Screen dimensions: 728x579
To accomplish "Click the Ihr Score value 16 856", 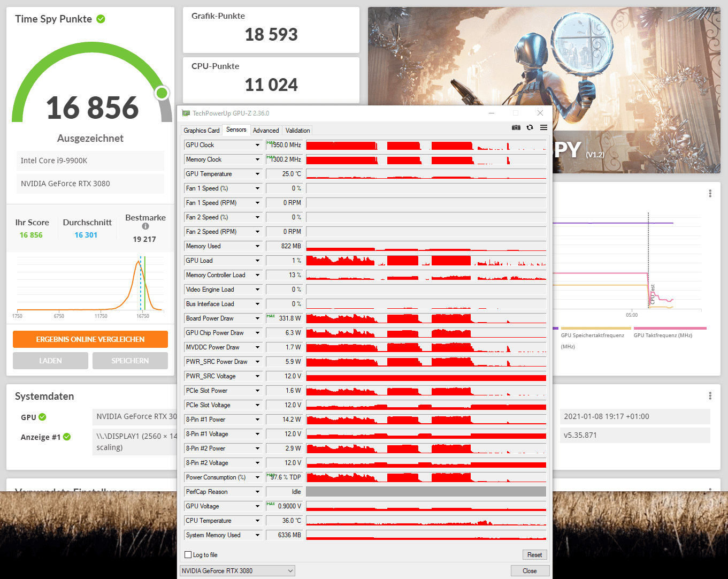I will 31,235.
